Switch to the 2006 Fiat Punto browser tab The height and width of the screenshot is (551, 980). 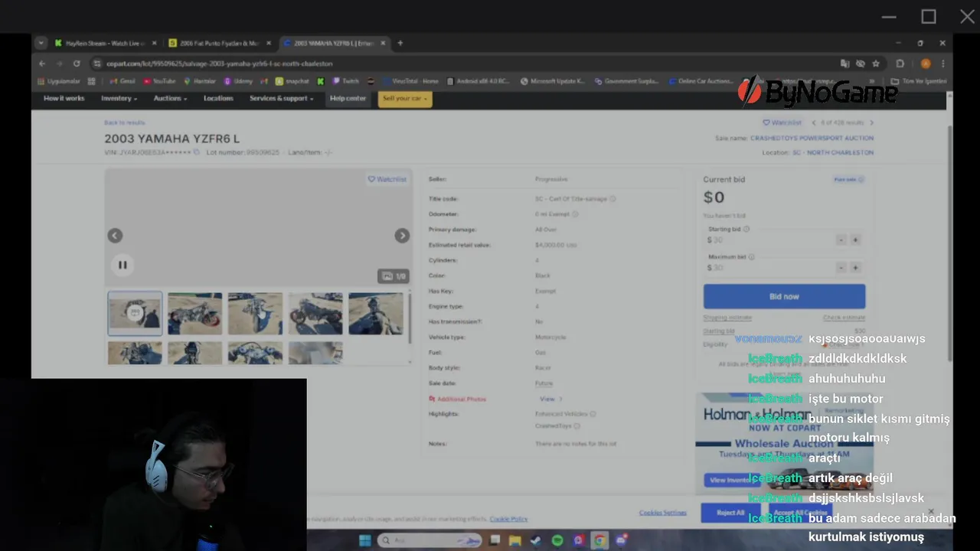220,44
